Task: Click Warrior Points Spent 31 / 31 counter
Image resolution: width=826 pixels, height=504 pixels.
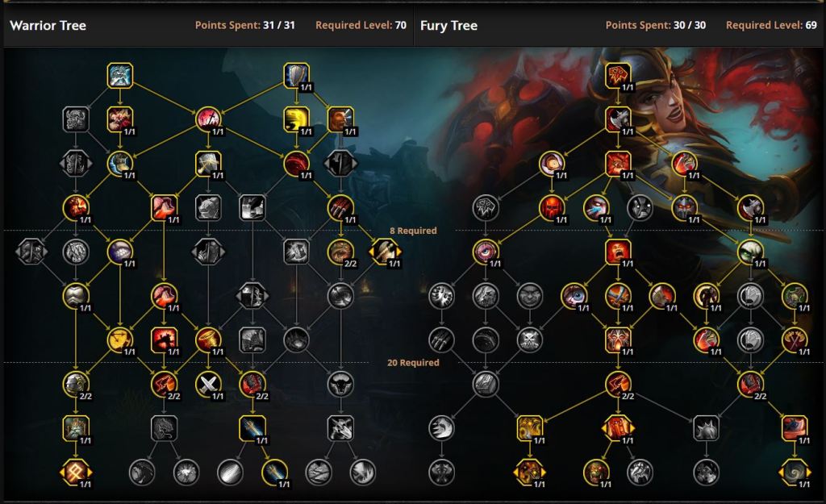Action: click(245, 25)
